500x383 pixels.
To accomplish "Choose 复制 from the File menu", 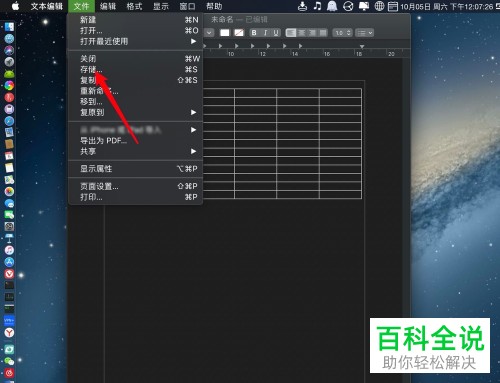I will pyautogui.click(x=135, y=80).
